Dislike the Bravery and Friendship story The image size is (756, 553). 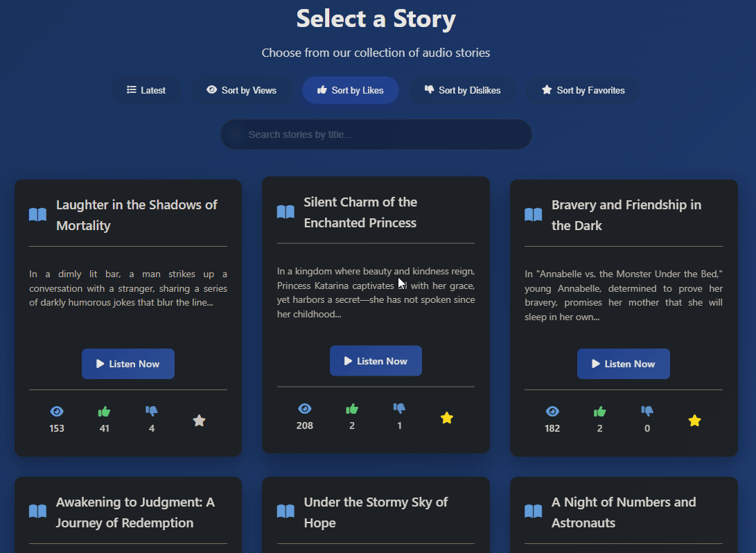[x=647, y=412]
